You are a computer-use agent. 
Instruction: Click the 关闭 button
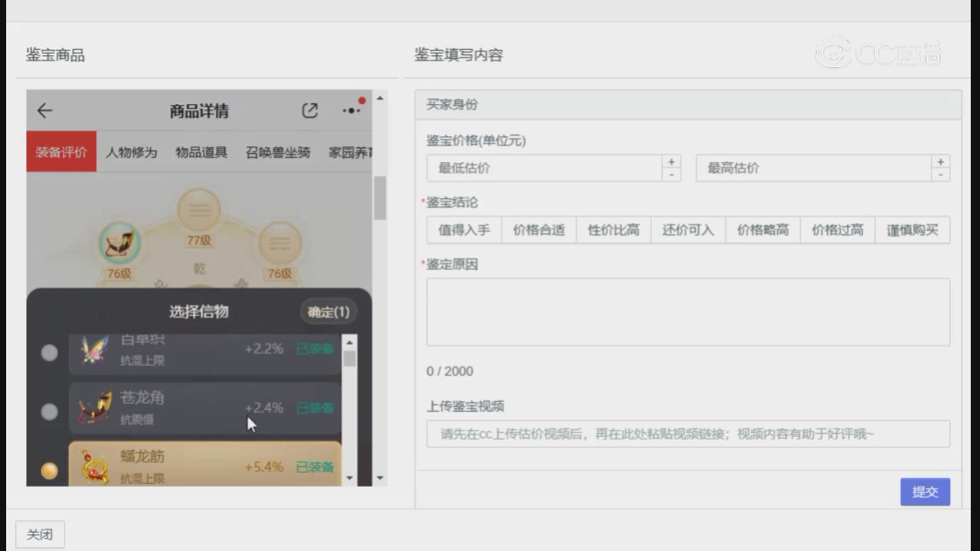tap(40, 534)
